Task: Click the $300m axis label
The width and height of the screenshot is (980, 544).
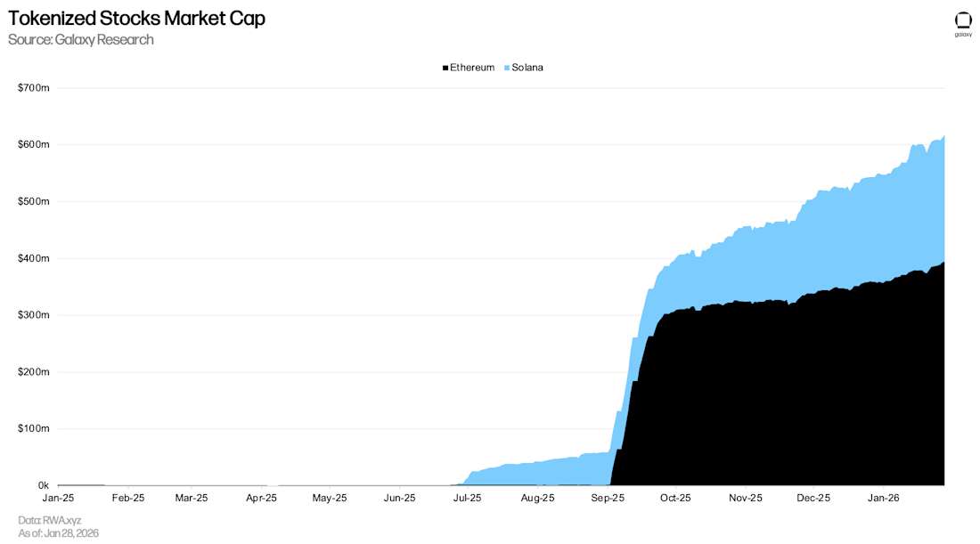Action: (34, 315)
